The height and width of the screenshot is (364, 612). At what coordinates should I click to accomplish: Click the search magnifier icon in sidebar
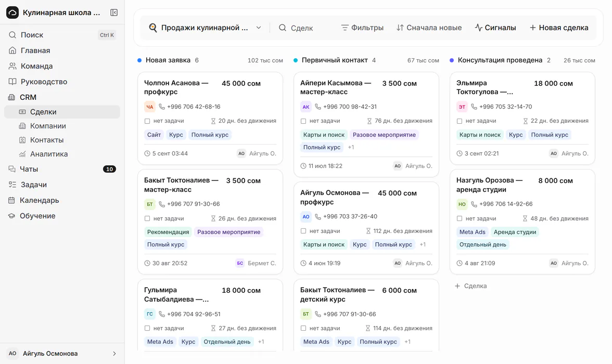click(12, 35)
